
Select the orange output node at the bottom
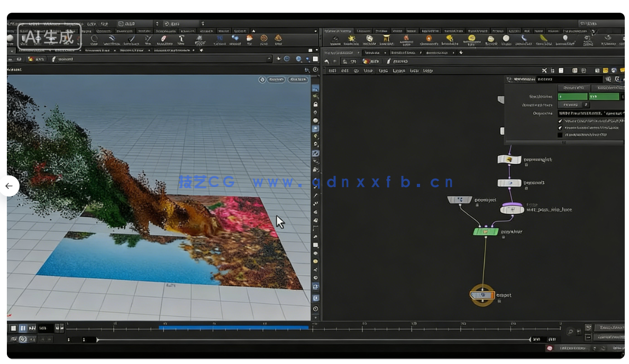pyautogui.click(x=482, y=295)
